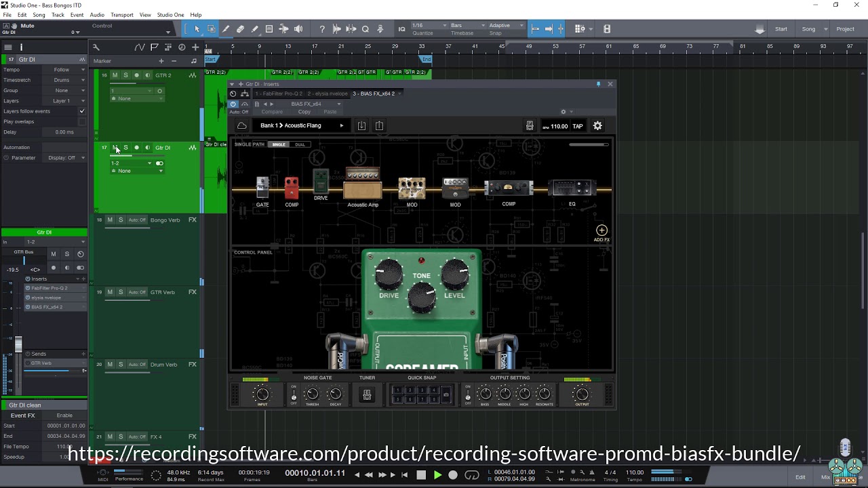Open the Project page button
This screenshot has height=488, width=868.
[x=845, y=29]
